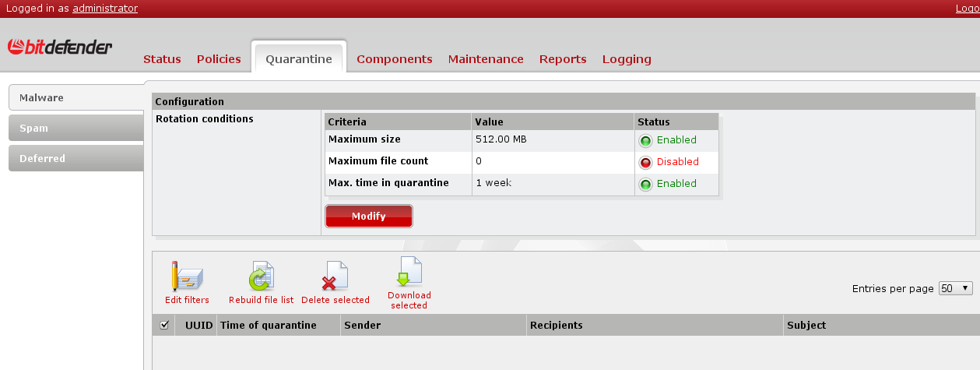Switch to the Status tab
Image resolution: width=980 pixels, height=370 pixels.
pos(162,59)
